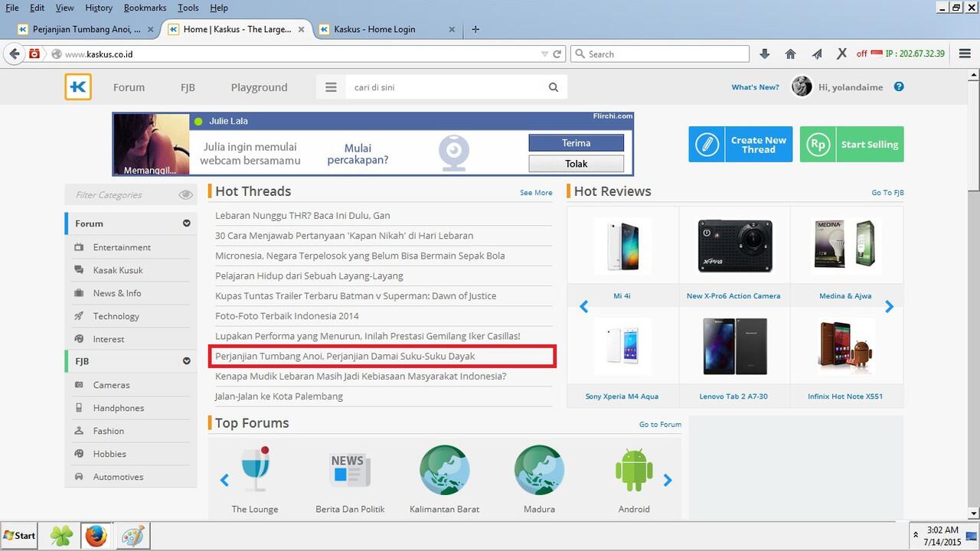
Task: Click the Windows Start button
Action: (19, 536)
